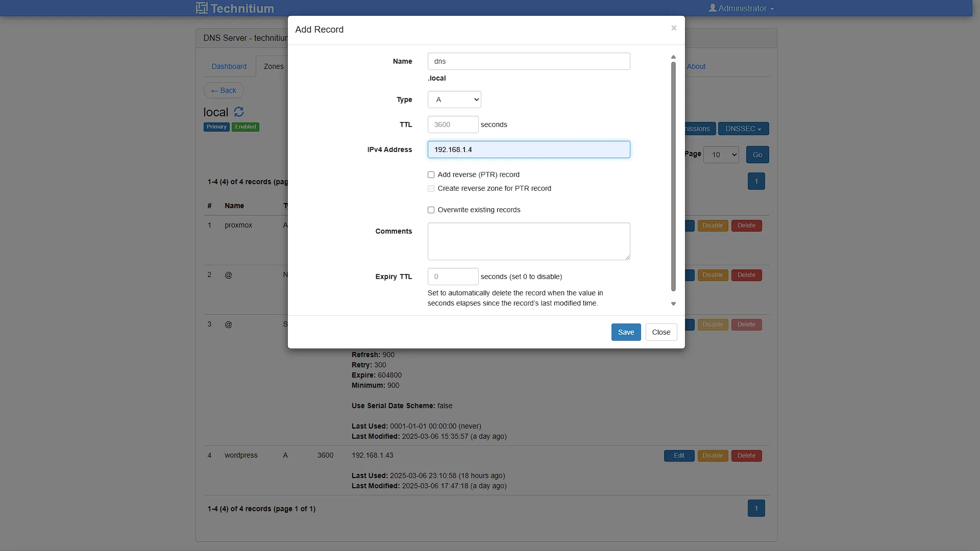Enable Add reverse (PTR) record checkbox
980x551 pixels.
click(431, 174)
